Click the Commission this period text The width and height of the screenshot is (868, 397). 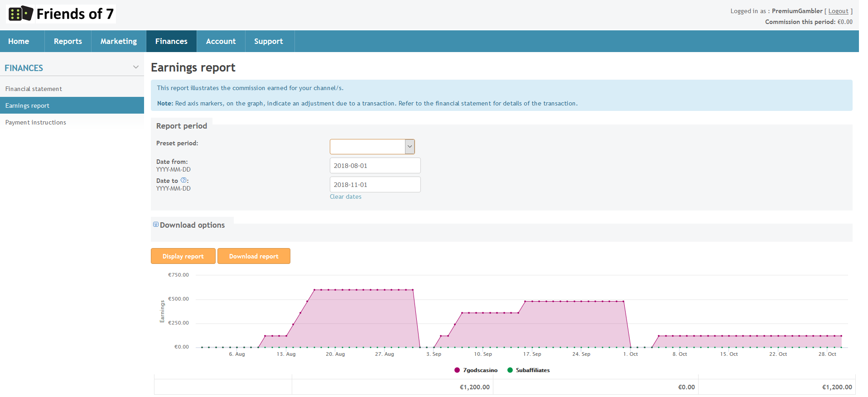pyautogui.click(x=809, y=22)
